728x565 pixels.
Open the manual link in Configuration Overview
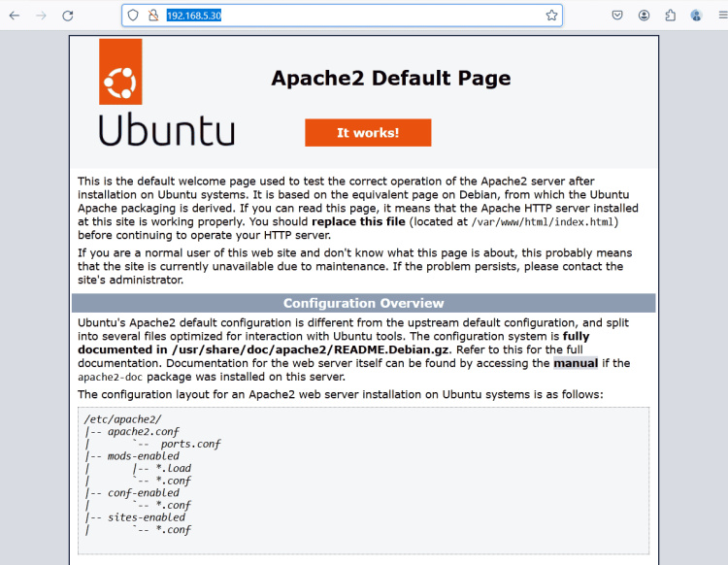(576, 363)
